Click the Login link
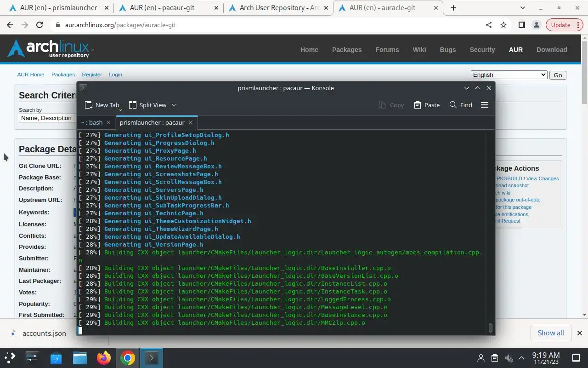Viewport: 588px width, 368px height. pyautogui.click(x=115, y=75)
